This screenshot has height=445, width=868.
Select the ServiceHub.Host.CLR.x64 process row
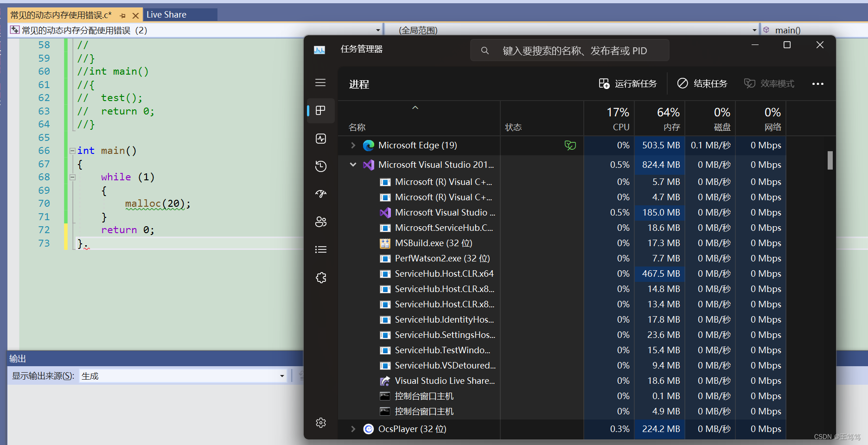coord(562,274)
